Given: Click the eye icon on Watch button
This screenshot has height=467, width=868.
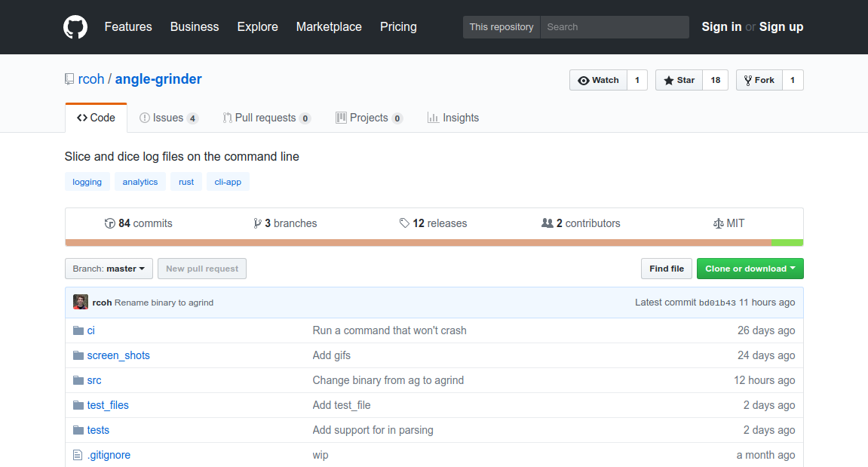Looking at the screenshot, I should (x=584, y=80).
